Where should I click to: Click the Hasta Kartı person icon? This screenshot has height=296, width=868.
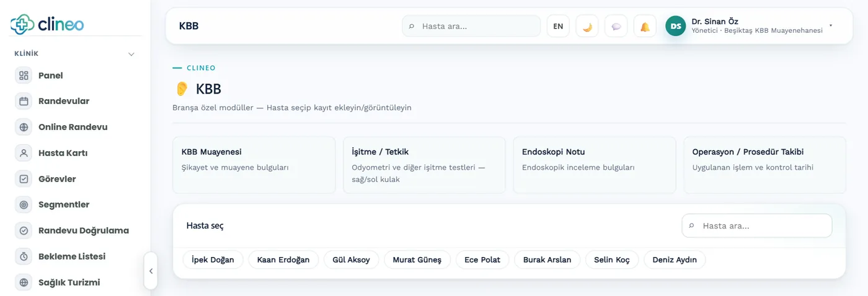tap(24, 153)
